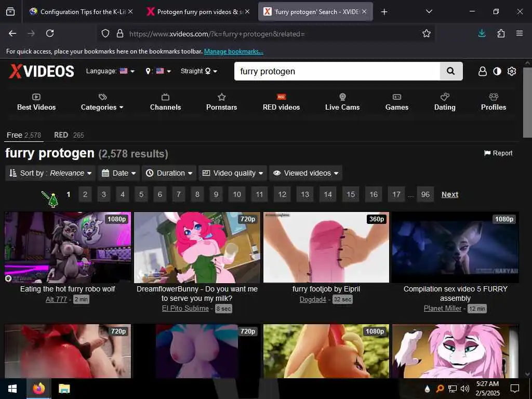Reload the current page
This screenshot has height=399, width=532.
tap(50, 33)
